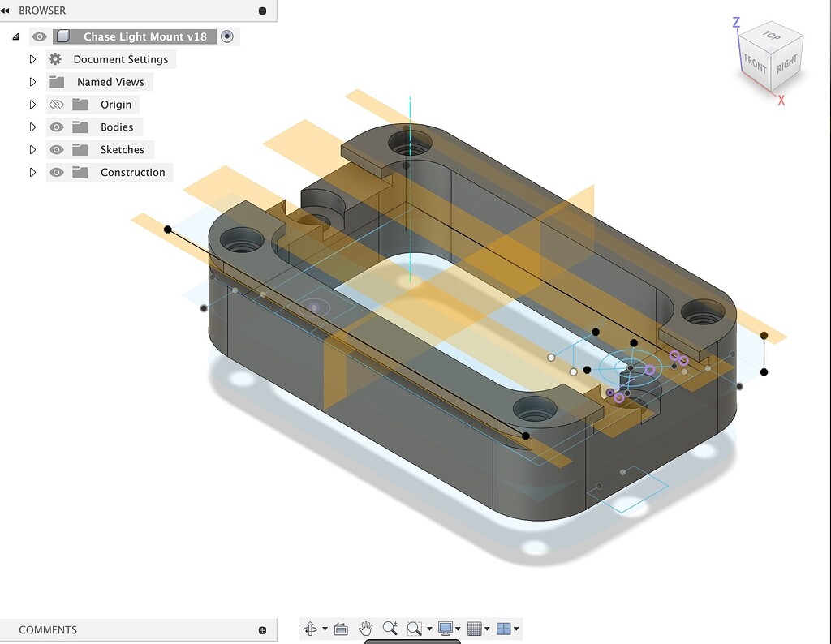Open the Orbit tool dropdown arrow

click(x=324, y=629)
